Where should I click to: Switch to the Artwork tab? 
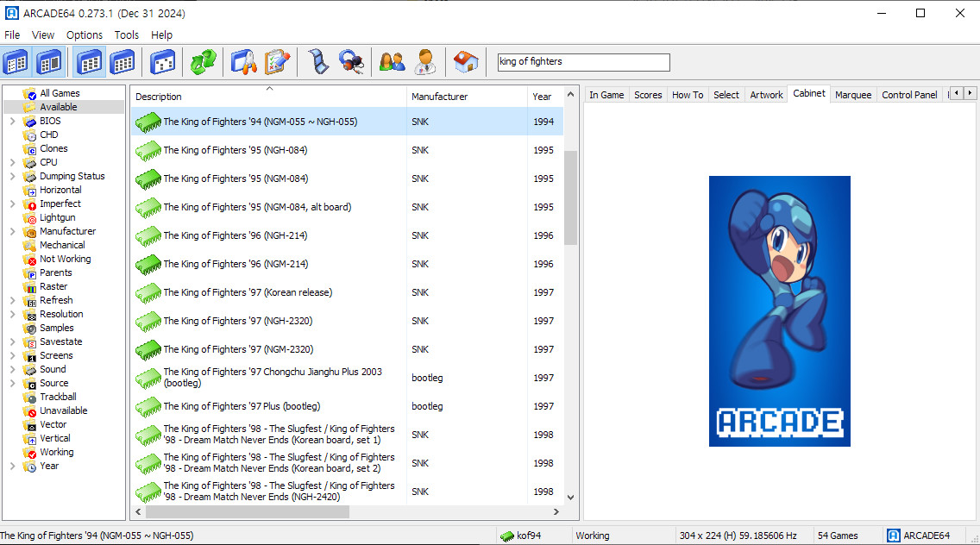point(766,95)
